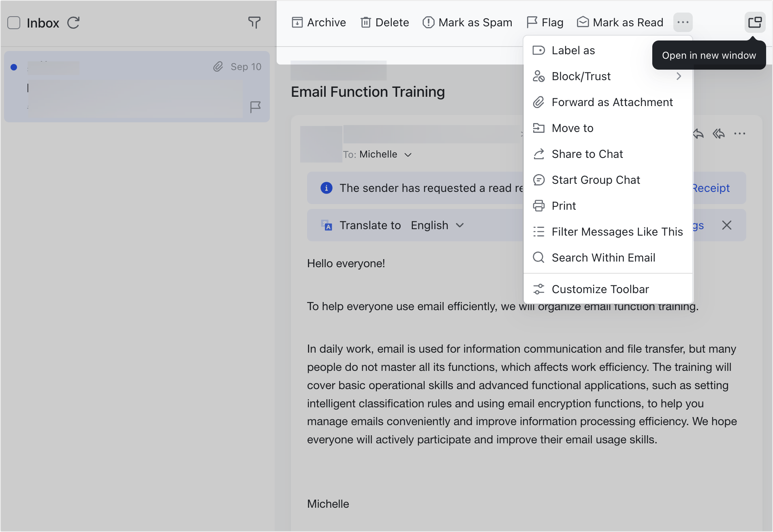Image resolution: width=773 pixels, height=532 pixels.
Task: Refresh the Inbox with the reload icon
Action: 73,23
